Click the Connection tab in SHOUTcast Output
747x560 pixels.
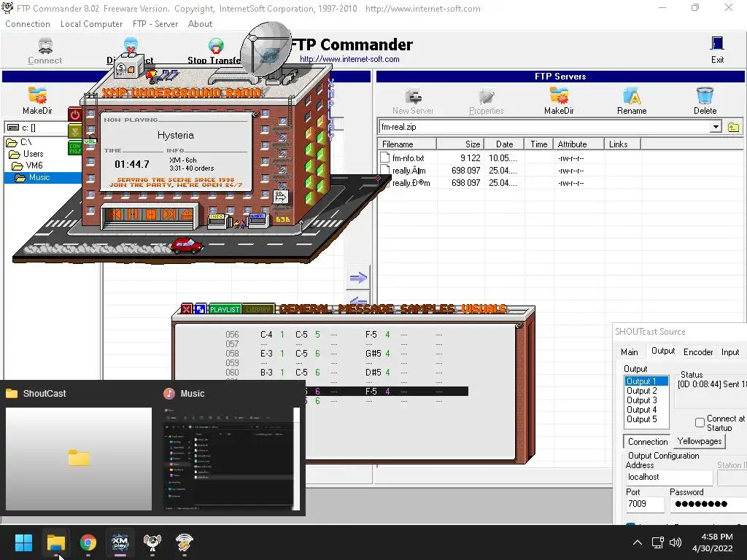[x=648, y=441]
